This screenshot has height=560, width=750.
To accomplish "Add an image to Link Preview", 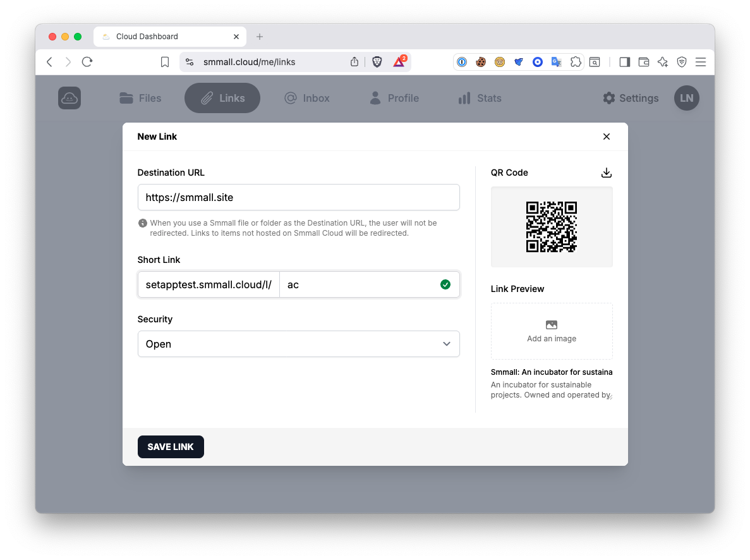I will tap(551, 331).
